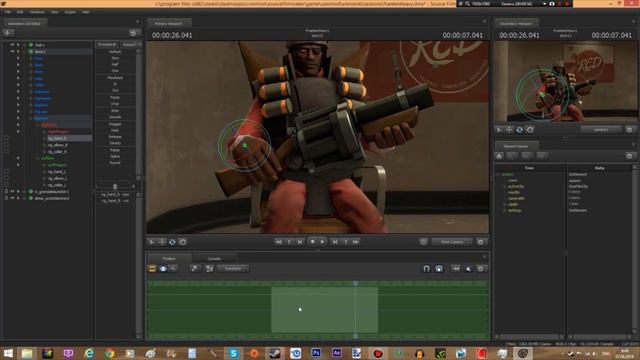
Task: Click the record button in playback controls
Action: click(x=313, y=242)
